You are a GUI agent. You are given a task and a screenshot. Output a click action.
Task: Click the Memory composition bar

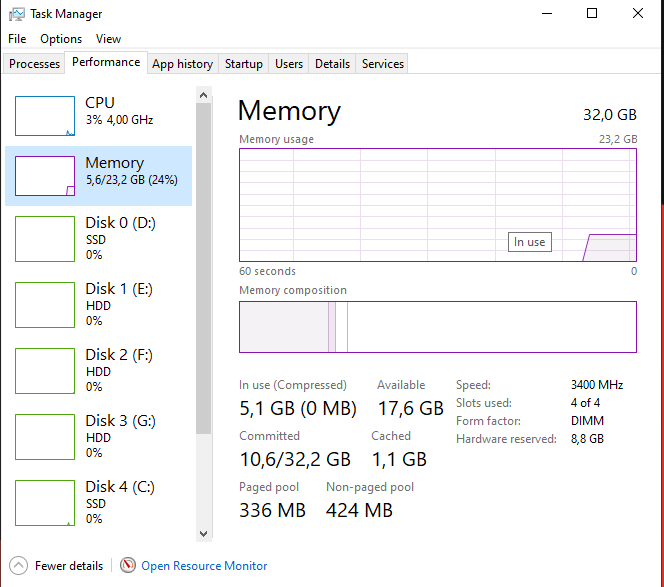coord(437,327)
